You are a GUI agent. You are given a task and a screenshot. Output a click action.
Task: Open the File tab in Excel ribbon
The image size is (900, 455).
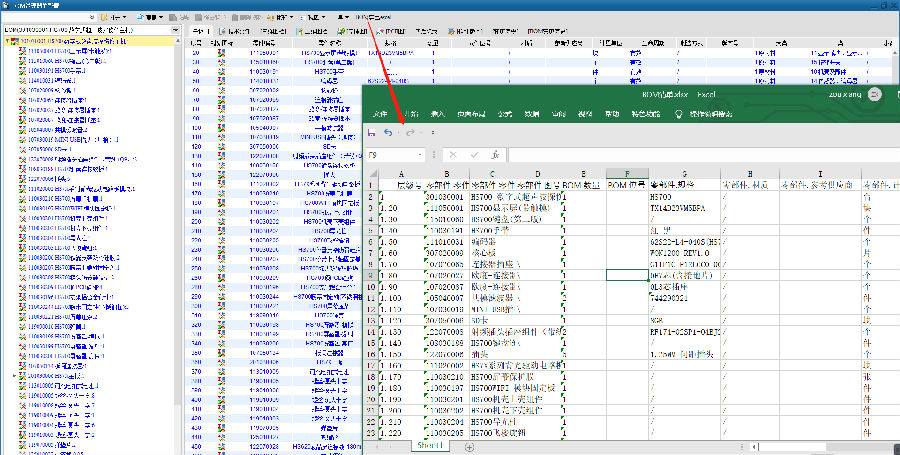[x=379, y=114]
